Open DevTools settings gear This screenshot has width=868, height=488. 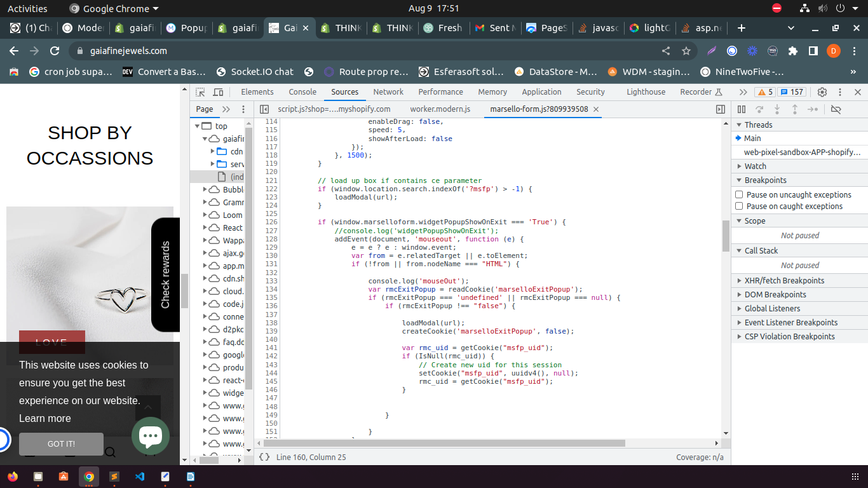[x=822, y=92]
